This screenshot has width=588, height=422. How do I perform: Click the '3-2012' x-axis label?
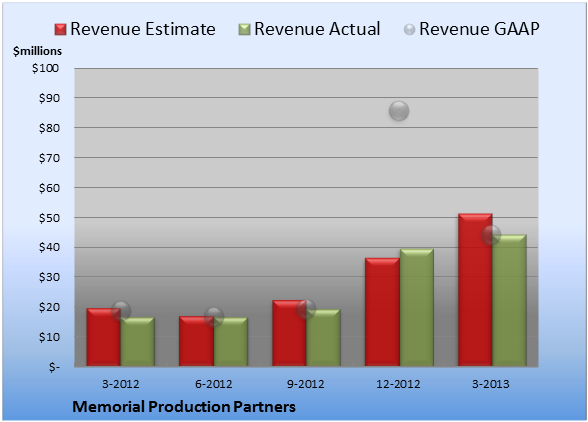[121, 384]
